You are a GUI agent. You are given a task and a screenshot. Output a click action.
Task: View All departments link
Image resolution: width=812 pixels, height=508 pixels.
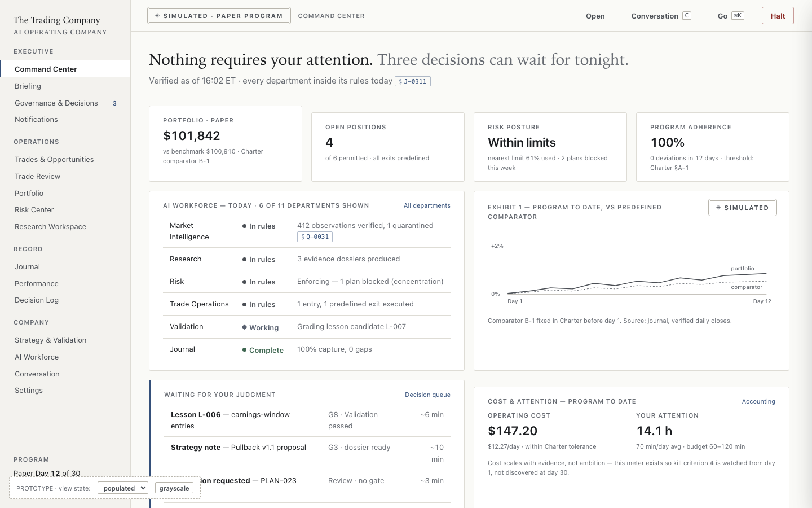pos(427,205)
